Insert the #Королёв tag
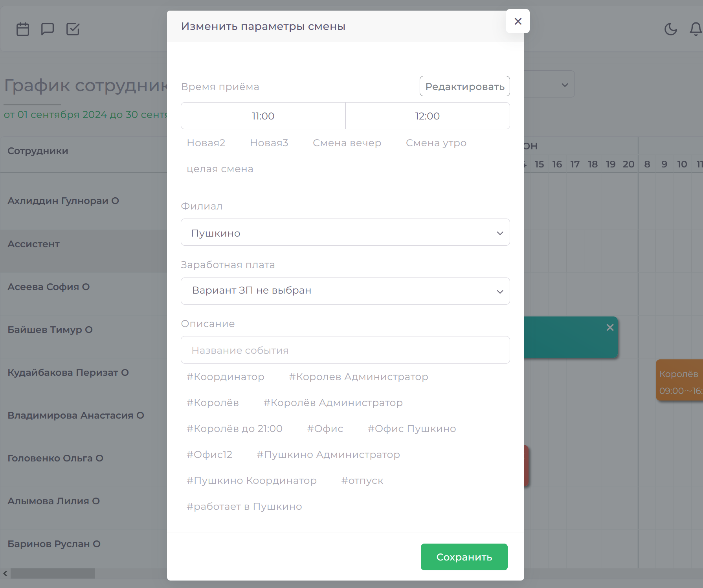 [213, 402]
